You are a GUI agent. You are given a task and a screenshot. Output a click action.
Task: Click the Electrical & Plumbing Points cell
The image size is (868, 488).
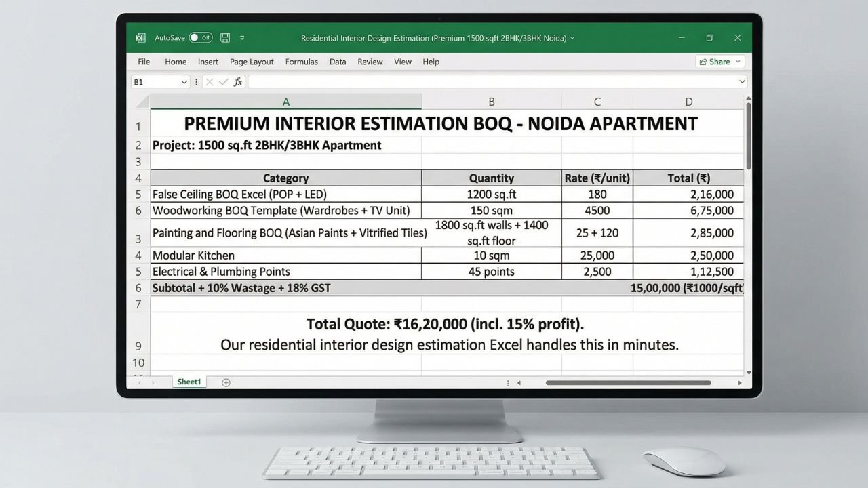(x=285, y=272)
